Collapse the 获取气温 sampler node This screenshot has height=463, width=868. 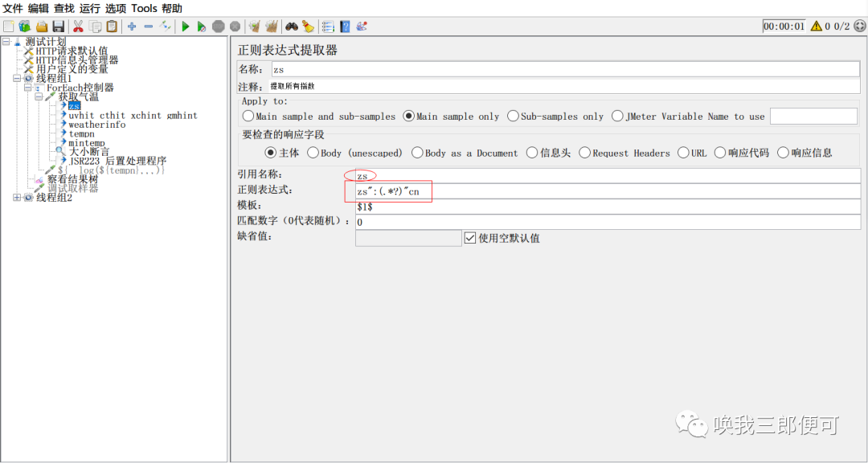(x=39, y=96)
